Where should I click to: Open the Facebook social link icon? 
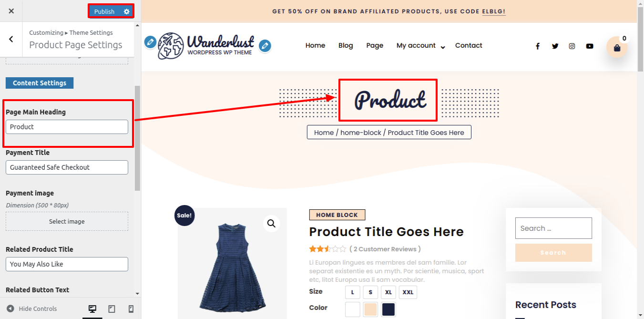[x=537, y=46]
